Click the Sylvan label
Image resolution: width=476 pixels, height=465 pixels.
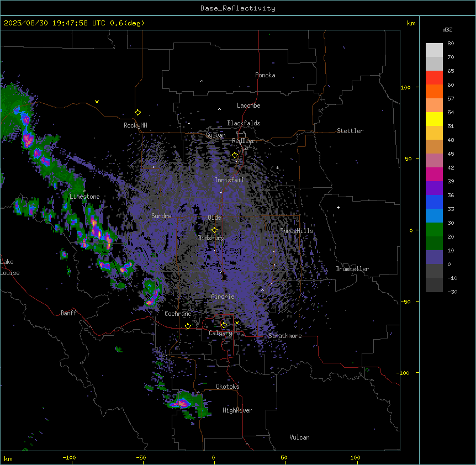(x=215, y=135)
